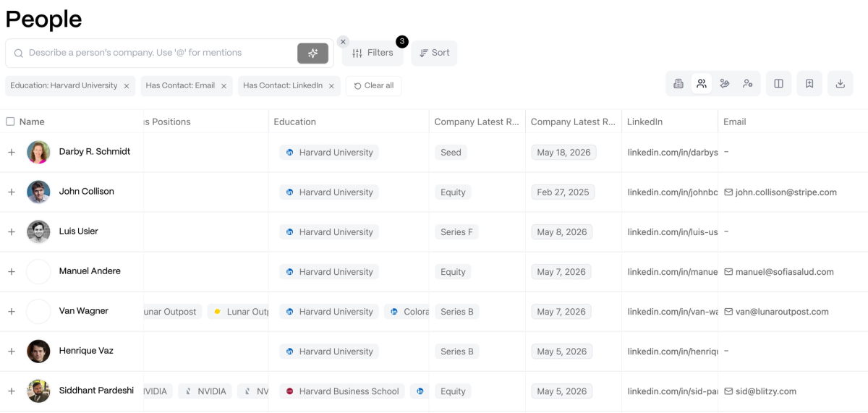Click the Email column header
Image resolution: width=868 pixels, height=413 pixels.
[x=735, y=122]
